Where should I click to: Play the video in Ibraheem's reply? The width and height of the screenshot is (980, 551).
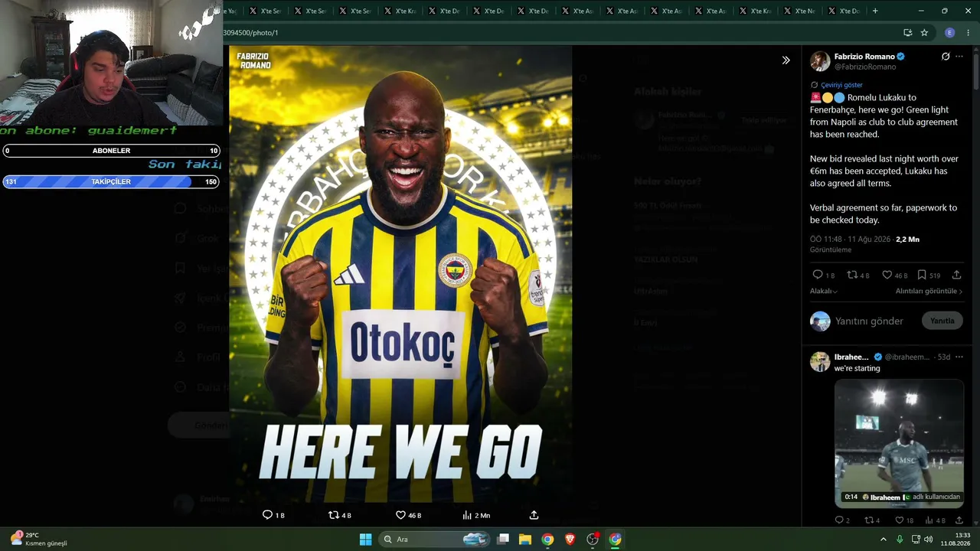click(899, 442)
